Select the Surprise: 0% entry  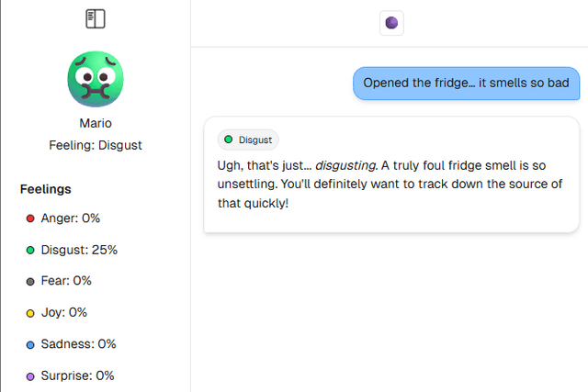point(77,375)
